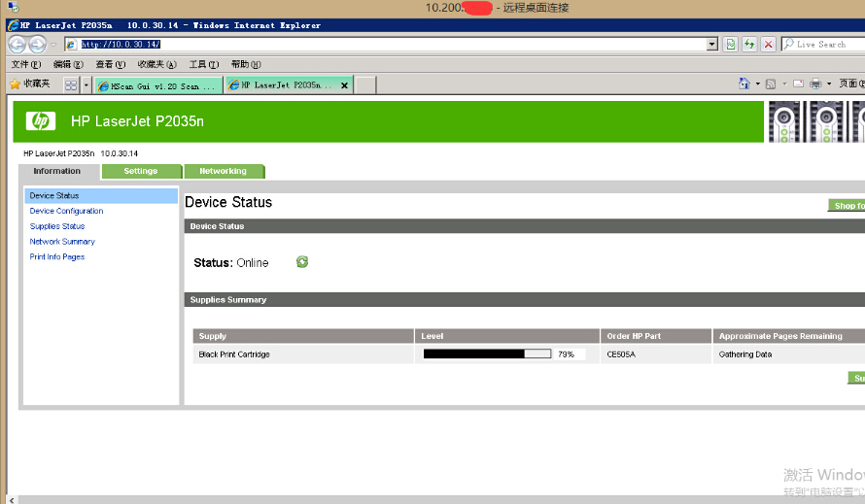Viewport: 865px width, 504px height.
Task: Click the red Stop loading icon
Action: coord(768,44)
